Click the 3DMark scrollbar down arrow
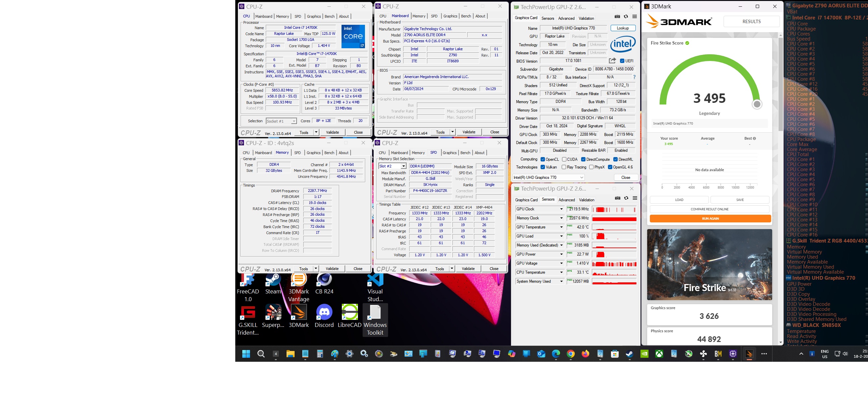This screenshot has height=413, width=868. point(781,342)
